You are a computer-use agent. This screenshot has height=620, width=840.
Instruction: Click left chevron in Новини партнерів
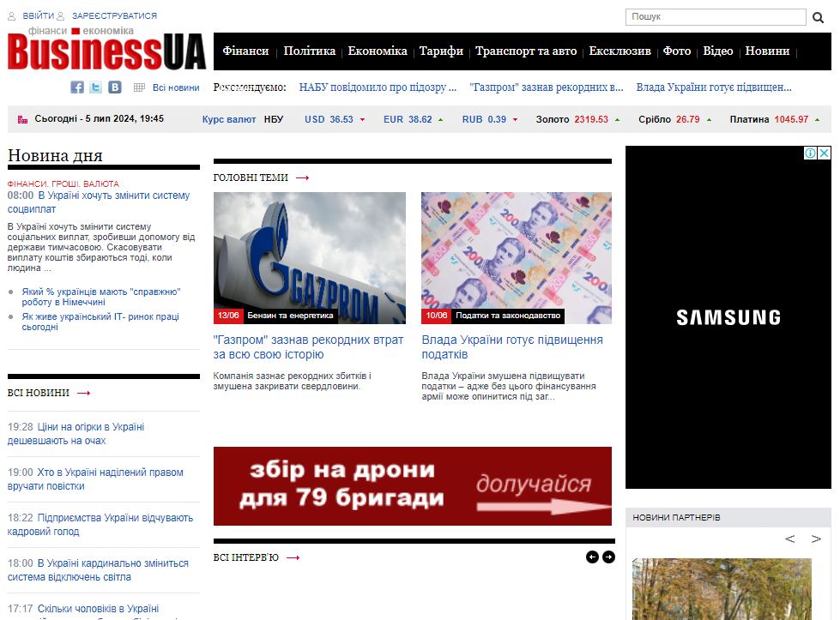(789, 539)
